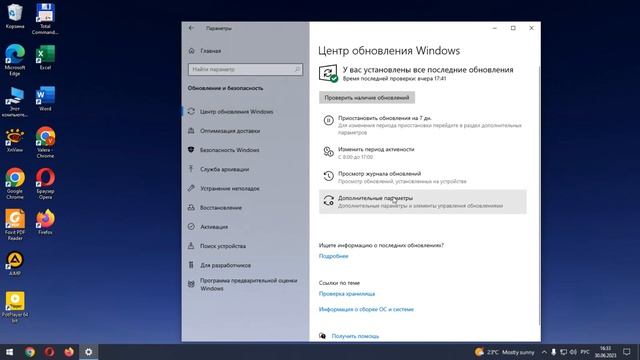Open "Информация о сборке ОС и системе" link
The width and height of the screenshot is (640, 360).
(366, 309)
